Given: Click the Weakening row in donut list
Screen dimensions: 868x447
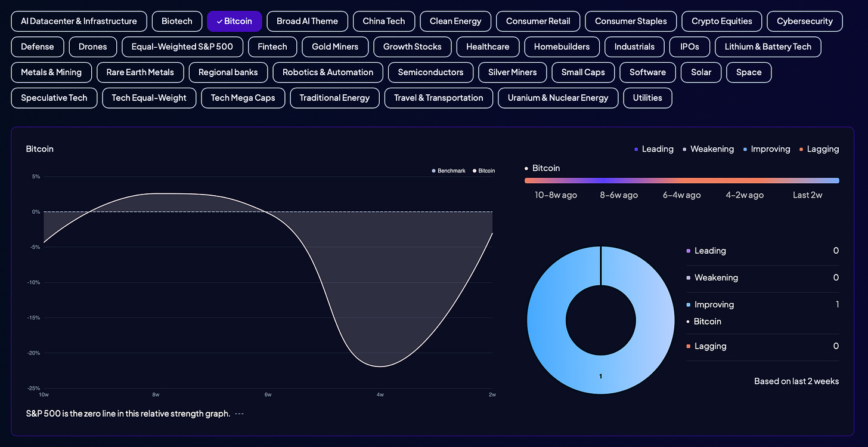Looking at the screenshot, I should click(763, 278).
